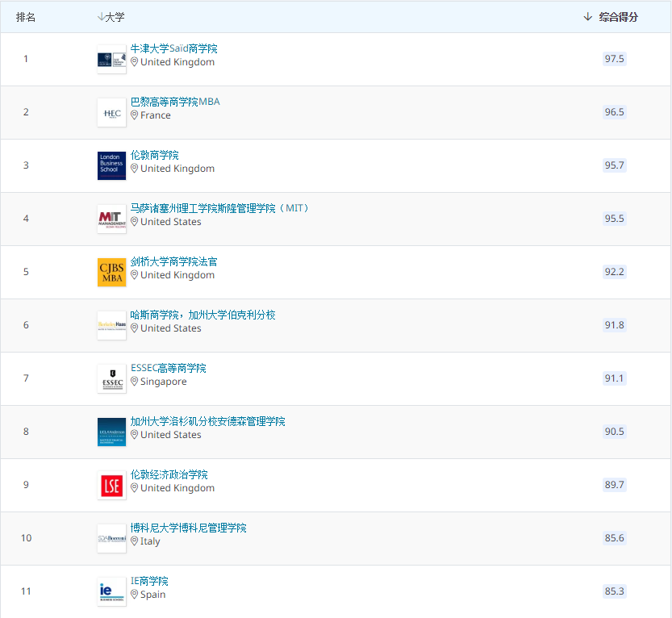Viewport: 672px width, 618px height.
Task: Open 牛津大学Saïd商学院 link
Action: click(x=173, y=48)
